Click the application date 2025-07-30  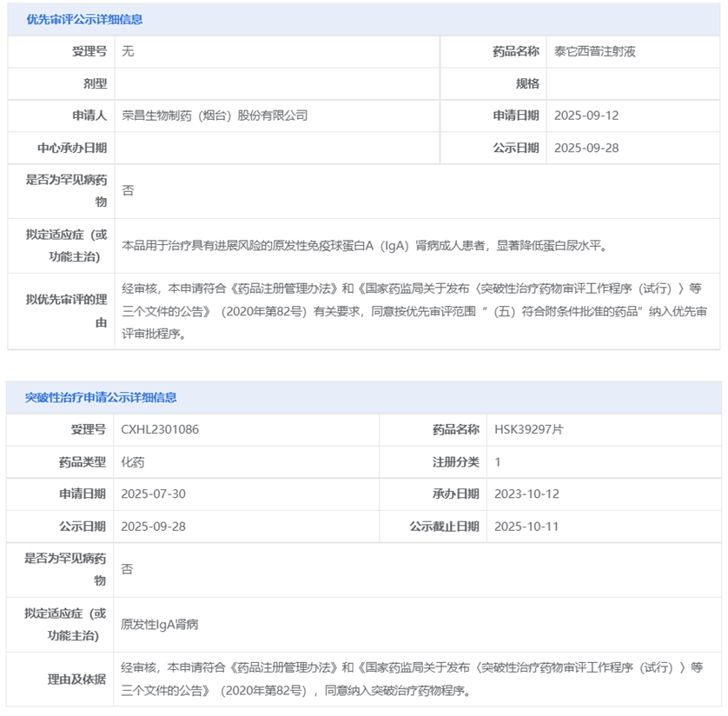[153, 494]
